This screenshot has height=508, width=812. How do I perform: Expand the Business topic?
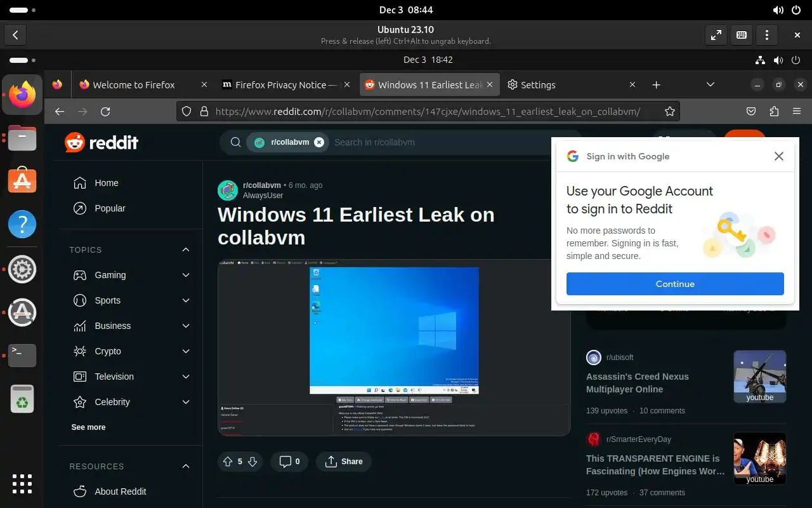tap(186, 326)
